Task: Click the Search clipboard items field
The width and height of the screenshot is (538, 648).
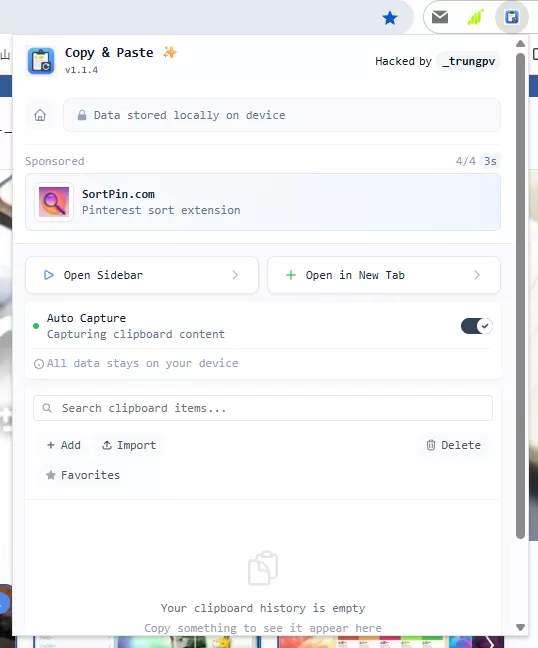Action: 263,408
